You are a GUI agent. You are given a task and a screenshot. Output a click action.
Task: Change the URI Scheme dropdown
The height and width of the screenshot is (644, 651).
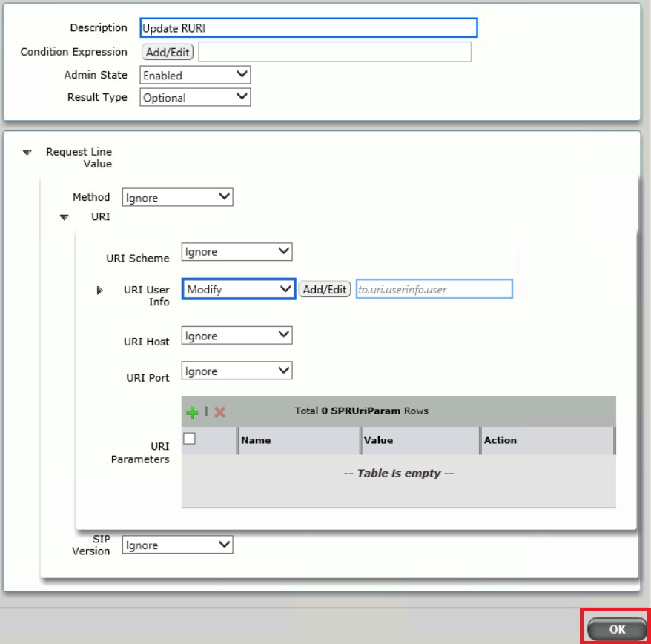pyautogui.click(x=236, y=251)
